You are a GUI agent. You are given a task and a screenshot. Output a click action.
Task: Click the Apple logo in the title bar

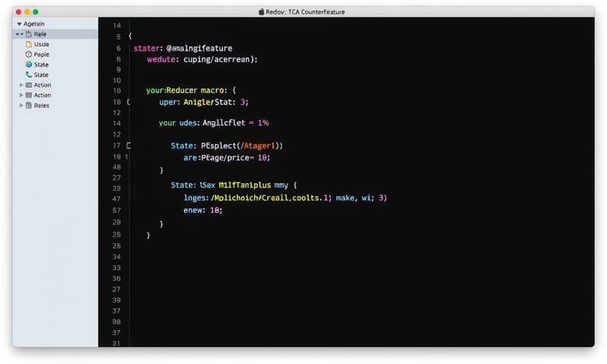262,11
